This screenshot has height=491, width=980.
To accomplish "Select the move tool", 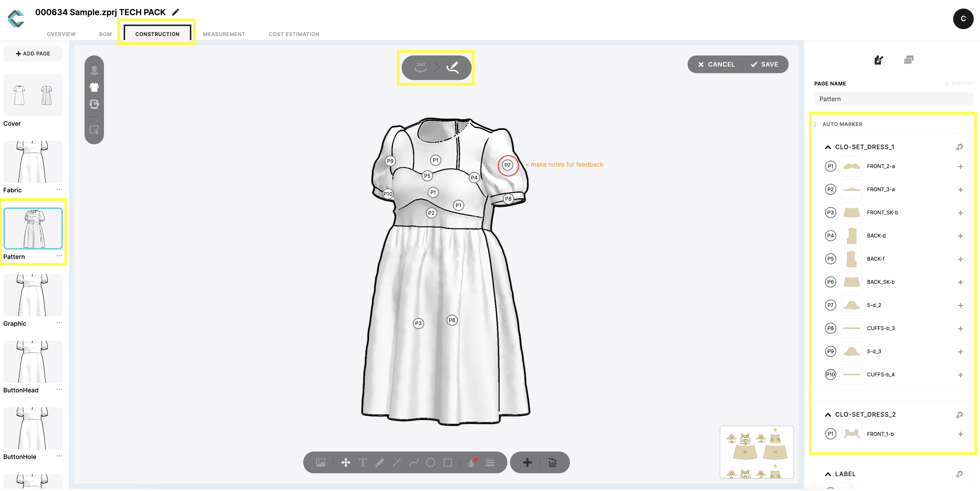I will [x=346, y=462].
